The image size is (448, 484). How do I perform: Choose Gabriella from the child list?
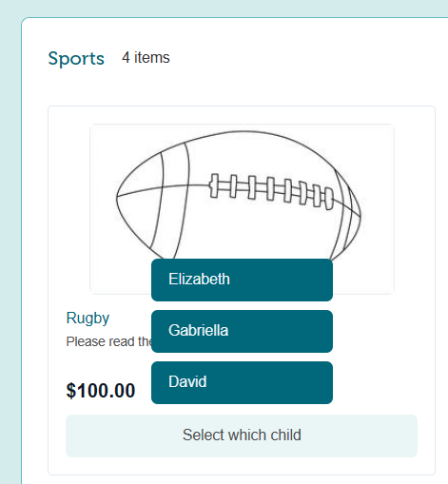pyautogui.click(x=242, y=331)
